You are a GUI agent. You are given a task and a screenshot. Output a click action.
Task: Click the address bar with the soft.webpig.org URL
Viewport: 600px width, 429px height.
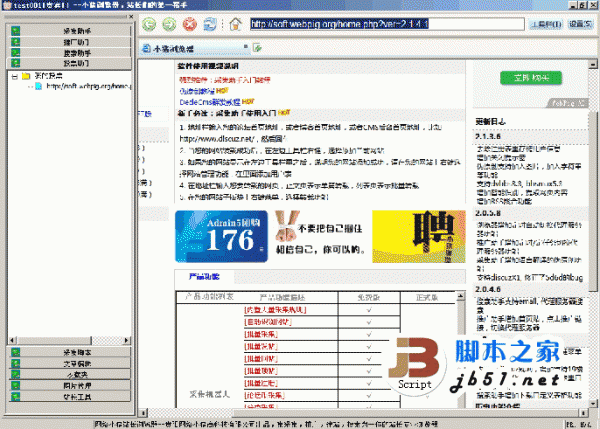tap(387, 24)
